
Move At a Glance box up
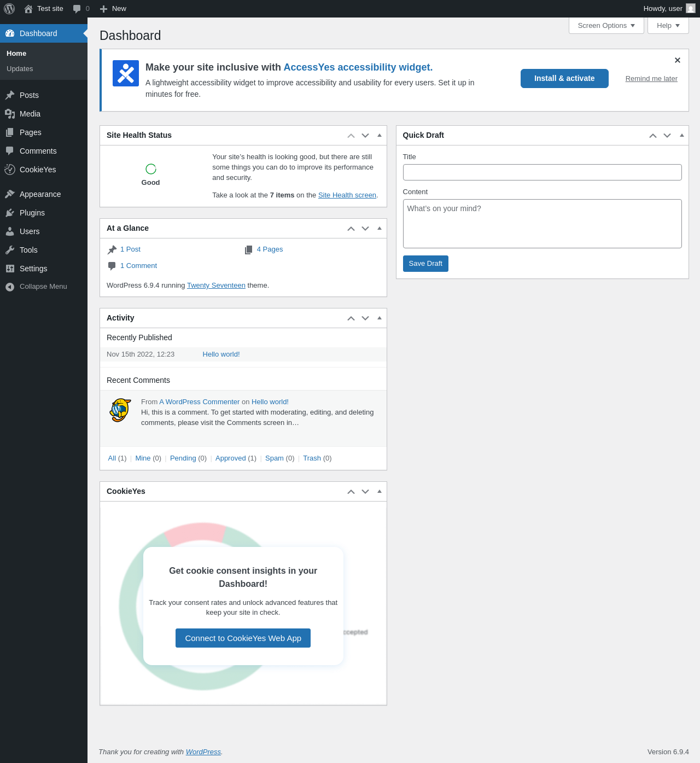point(351,229)
